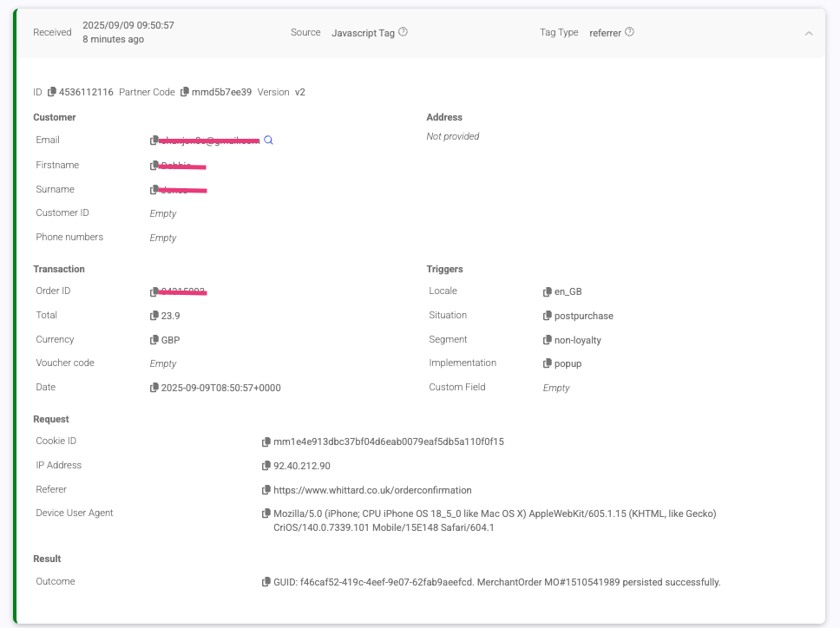
Task: Copy the Order ID value
Action: click(154, 292)
